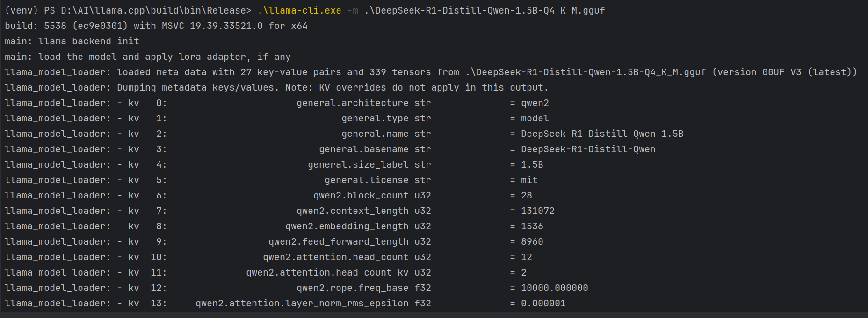The width and height of the screenshot is (868, 318).
Task: Click the "for x64" text on the build line
Action: 288,26
